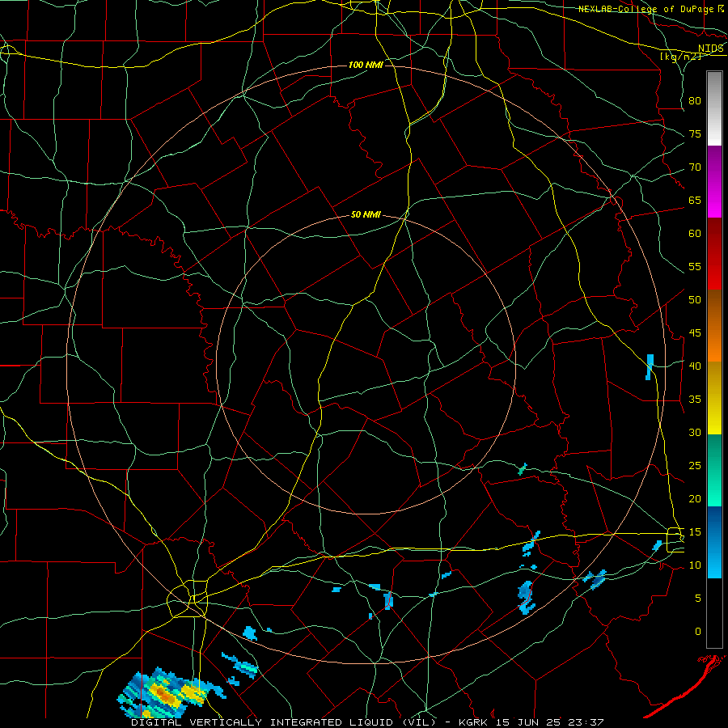Click the [kg/m2] units label
728x728 pixels.
(x=680, y=57)
